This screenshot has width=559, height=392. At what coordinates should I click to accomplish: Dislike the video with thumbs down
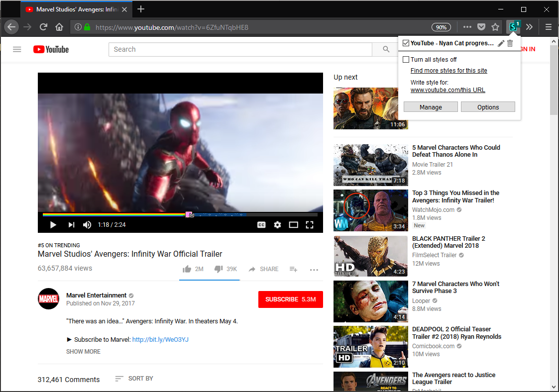pyautogui.click(x=225, y=269)
